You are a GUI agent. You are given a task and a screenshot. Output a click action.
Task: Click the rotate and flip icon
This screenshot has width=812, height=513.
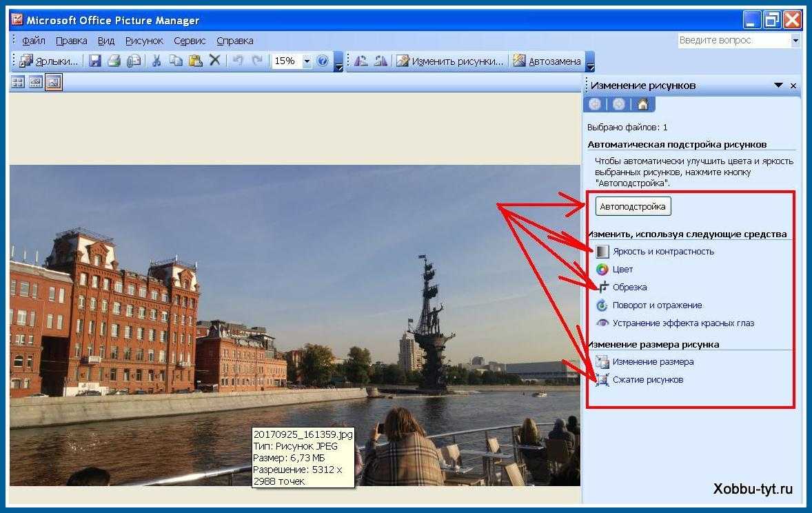602,305
